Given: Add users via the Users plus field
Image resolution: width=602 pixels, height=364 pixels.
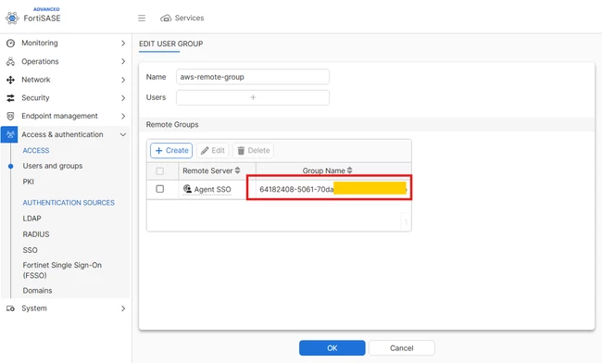Looking at the screenshot, I should tap(253, 97).
